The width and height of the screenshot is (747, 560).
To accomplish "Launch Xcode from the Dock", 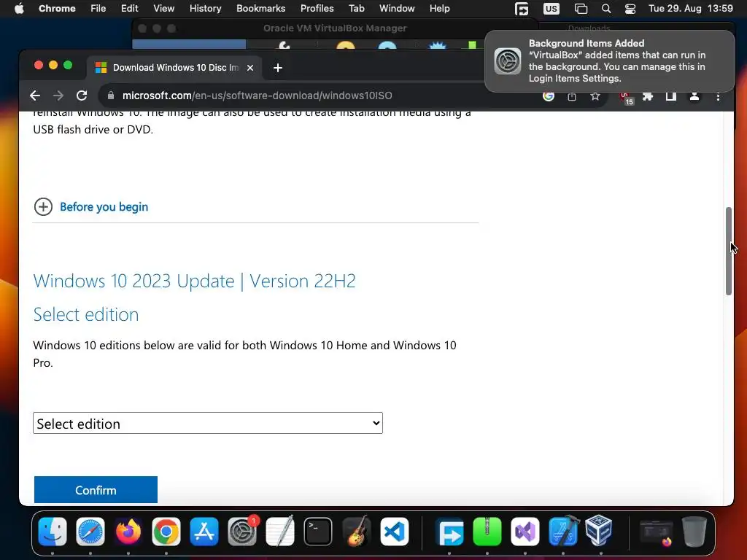I will [x=562, y=532].
